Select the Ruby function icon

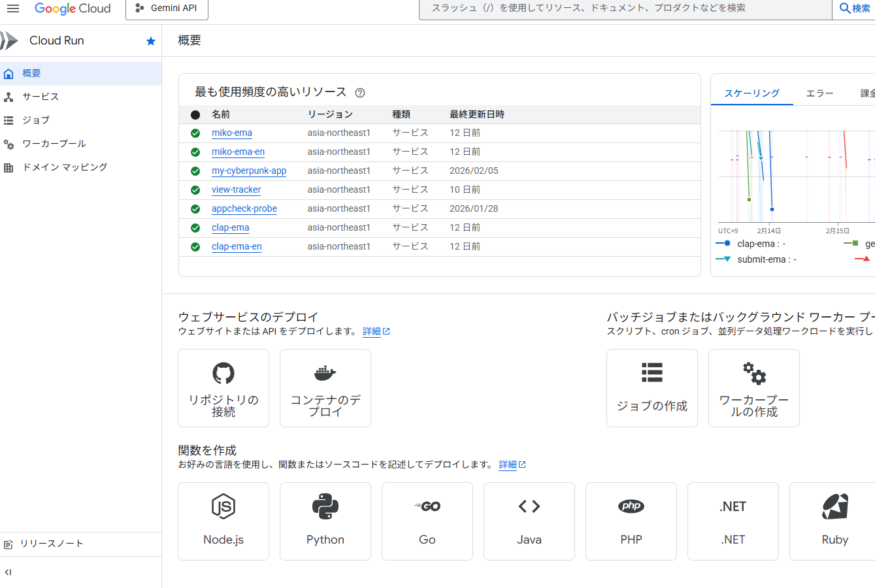[x=834, y=506]
